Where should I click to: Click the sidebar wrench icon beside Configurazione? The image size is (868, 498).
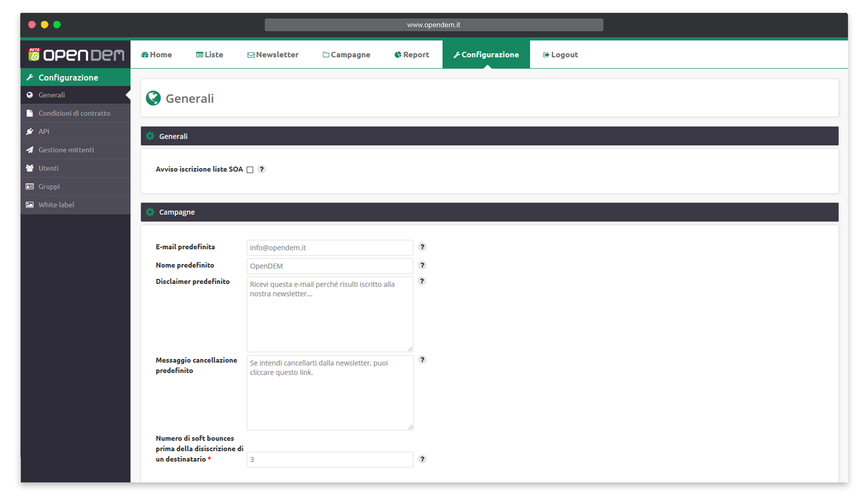(x=30, y=77)
